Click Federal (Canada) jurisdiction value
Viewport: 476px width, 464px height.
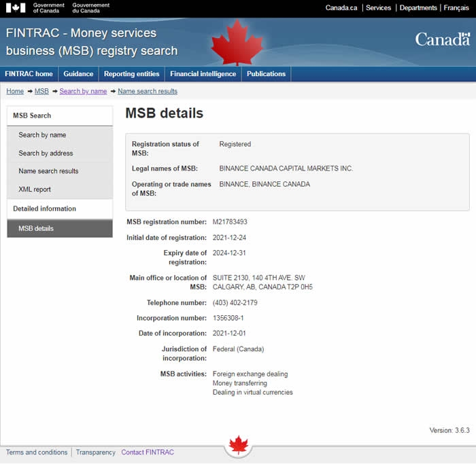pos(238,349)
